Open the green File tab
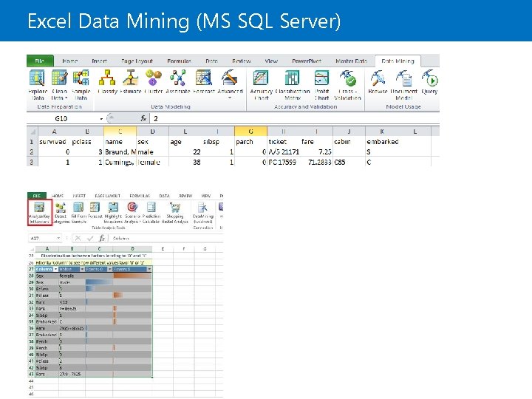Viewport: 532px width, 399px height. 40,61
